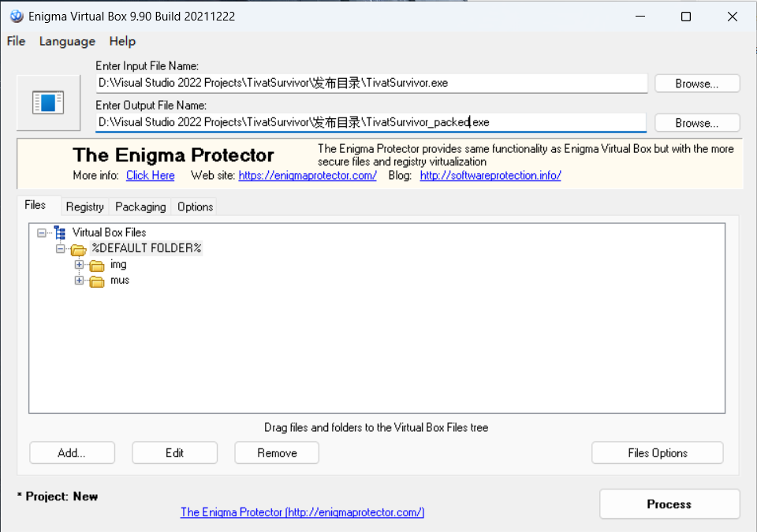Click the Enigma Virtual Box title bar icon

[x=17, y=16]
